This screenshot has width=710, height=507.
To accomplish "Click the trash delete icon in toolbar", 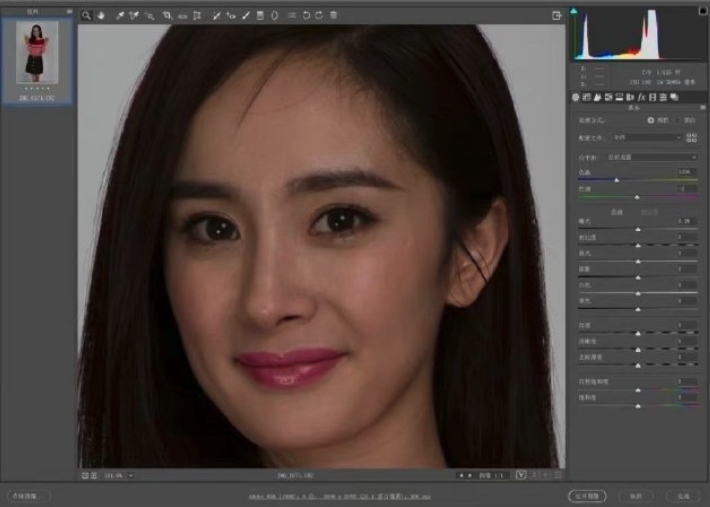I will pos(333,16).
